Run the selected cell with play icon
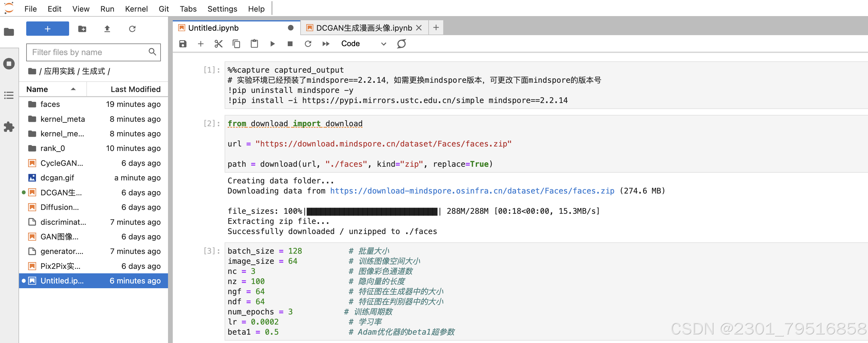Viewport: 868px width, 343px height. pyautogui.click(x=272, y=44)
